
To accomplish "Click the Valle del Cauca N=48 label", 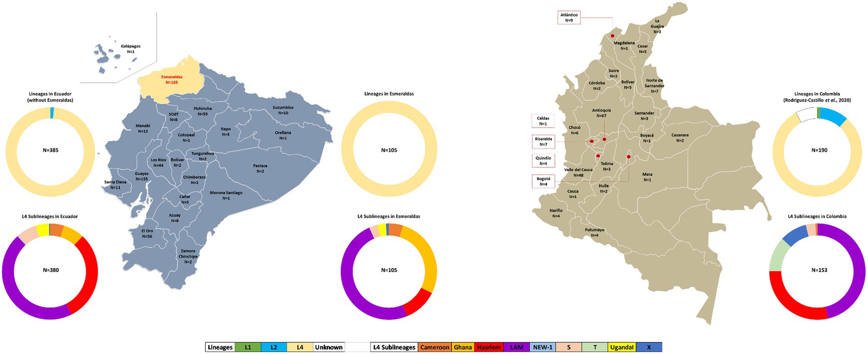I will point(578,172).
